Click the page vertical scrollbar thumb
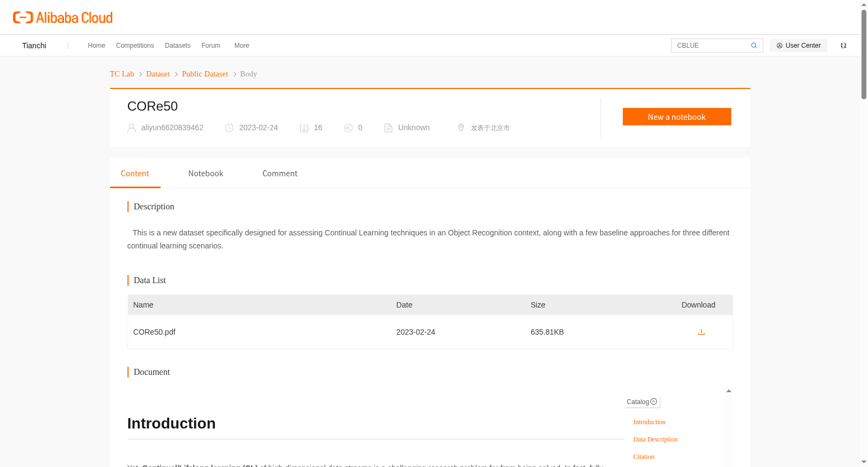Screen dimensions: 868x467 [864, 54]
